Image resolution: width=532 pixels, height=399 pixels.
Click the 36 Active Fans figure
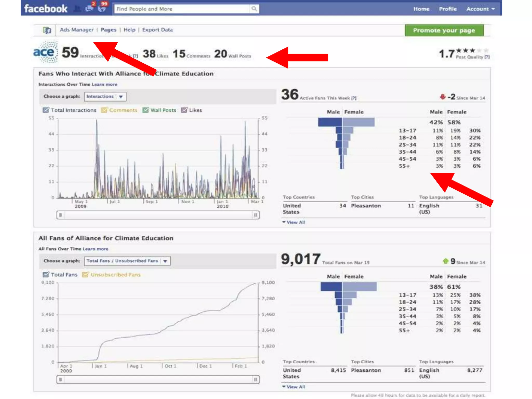point(290,94)
